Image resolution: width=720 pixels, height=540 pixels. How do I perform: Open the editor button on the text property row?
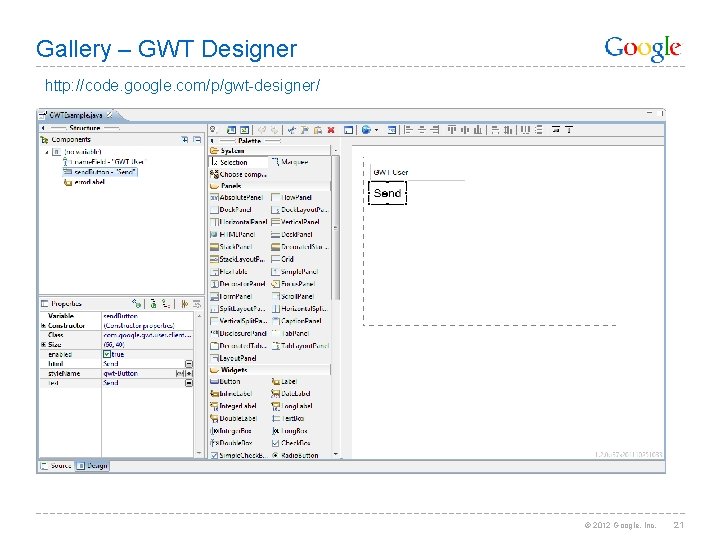click(x=189, y=382)
